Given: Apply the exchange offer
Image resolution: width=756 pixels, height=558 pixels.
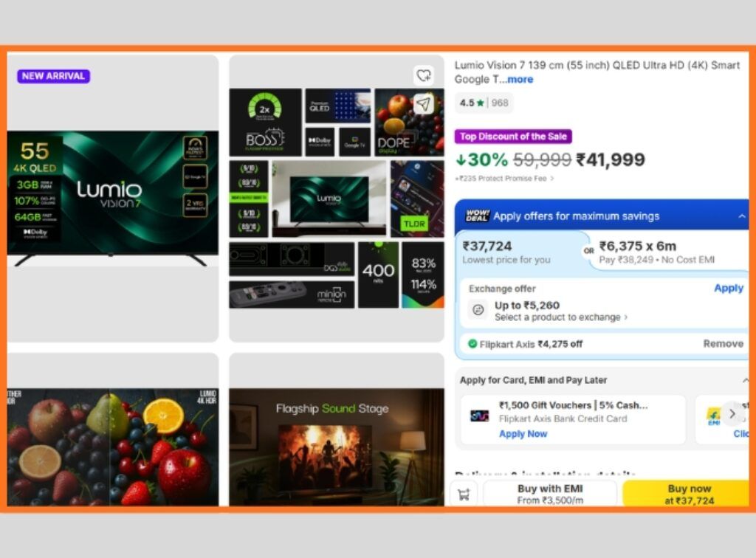Looking at the screenshot, I should 729,288.
